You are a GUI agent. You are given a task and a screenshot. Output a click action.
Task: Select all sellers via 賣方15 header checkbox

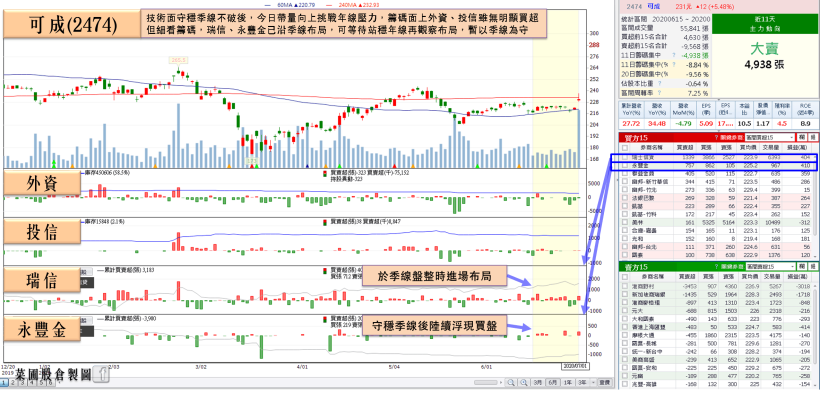(625, 277)
